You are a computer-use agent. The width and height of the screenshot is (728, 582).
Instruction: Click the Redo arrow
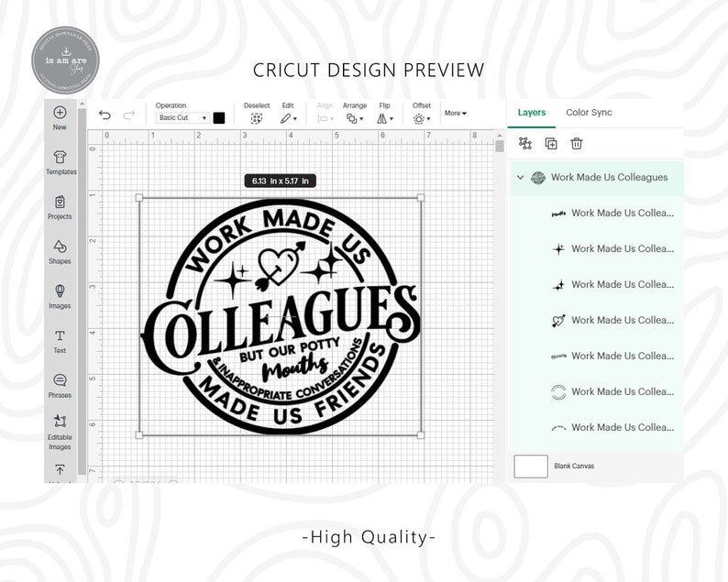click(x=128, y=115)
